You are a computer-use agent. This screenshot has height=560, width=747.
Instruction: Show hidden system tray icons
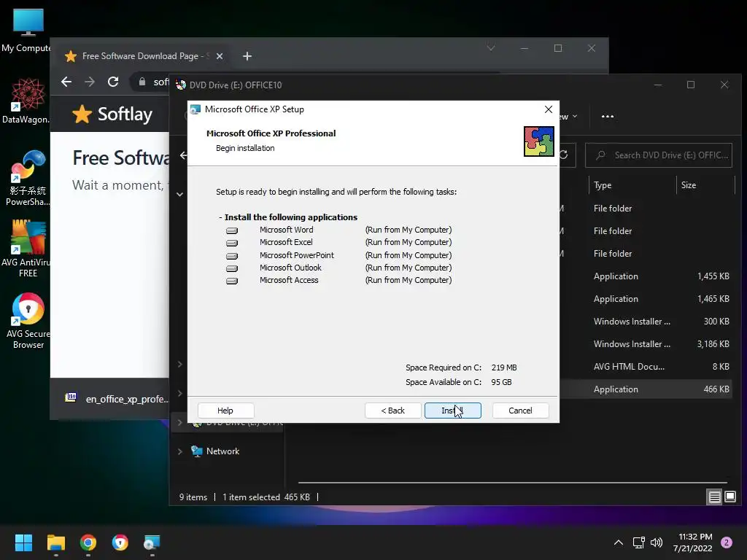(x=618, y=542)
